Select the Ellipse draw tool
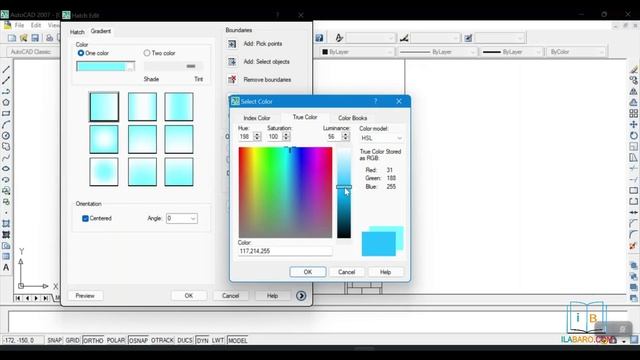Image resolution: width=640 pixels, height=360 pixels. point(6,169)
